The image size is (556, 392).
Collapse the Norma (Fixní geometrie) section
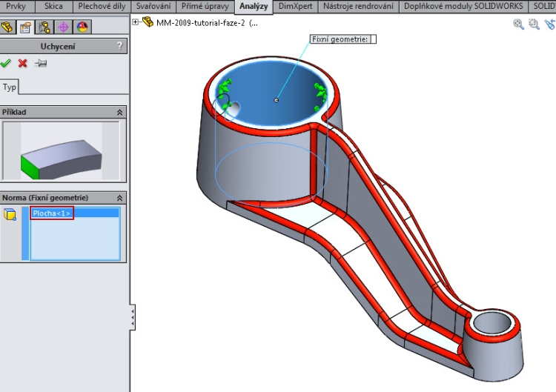point(119,198)
